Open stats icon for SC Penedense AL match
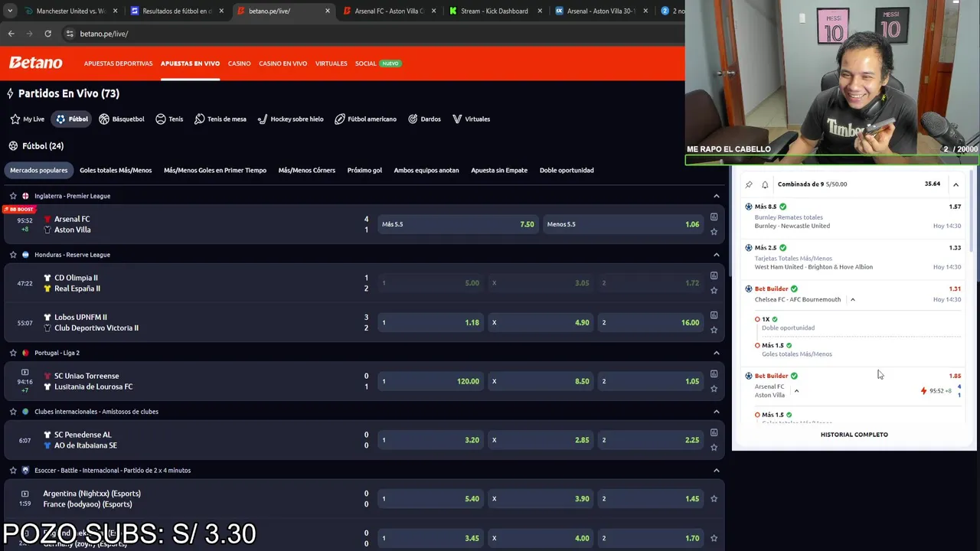Viewport: 980px width, 551px height. coord(714,433)
